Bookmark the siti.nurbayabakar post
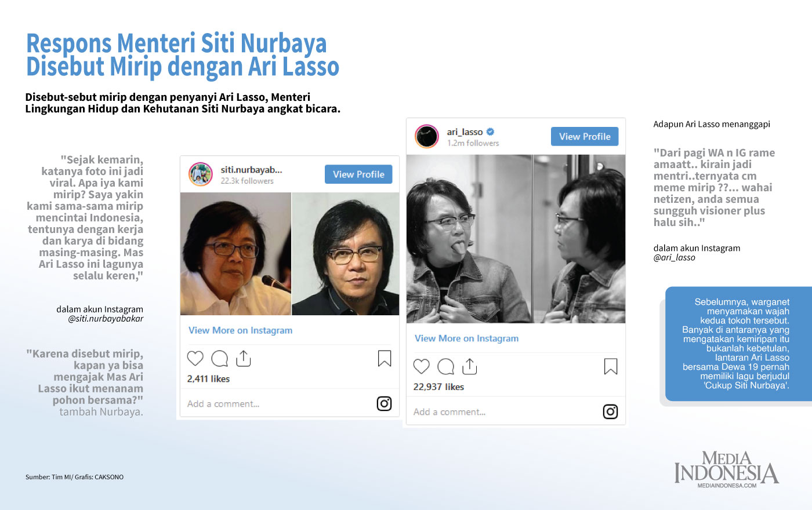 click(385, 359)
